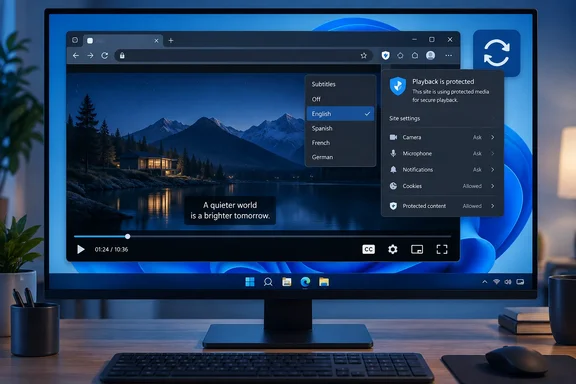Viewport: 576px width, 384px height.
Task: Change Notifications setting showing Ask
Action: (477, 169)
